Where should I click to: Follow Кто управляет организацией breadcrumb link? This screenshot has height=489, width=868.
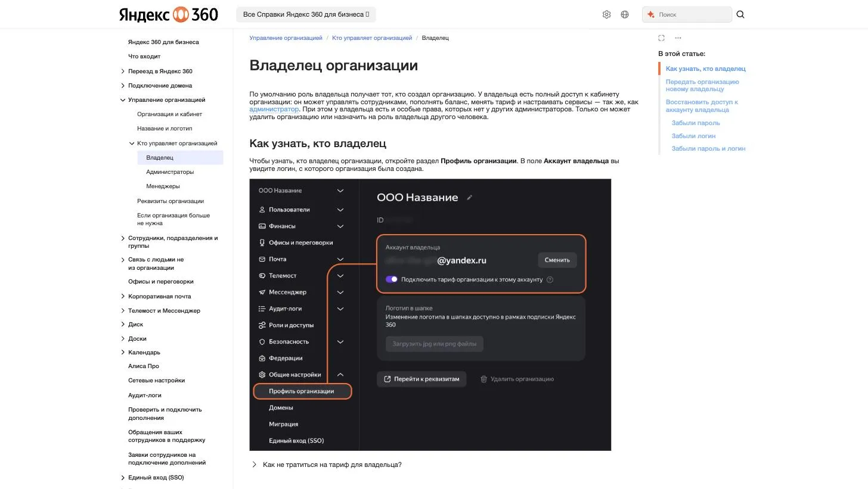(372, 38)
